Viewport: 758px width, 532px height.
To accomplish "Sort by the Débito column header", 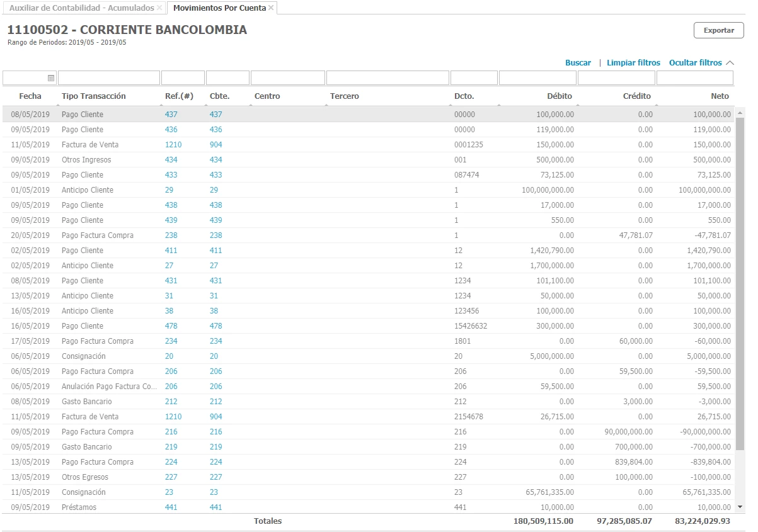I will coord(560,96).
